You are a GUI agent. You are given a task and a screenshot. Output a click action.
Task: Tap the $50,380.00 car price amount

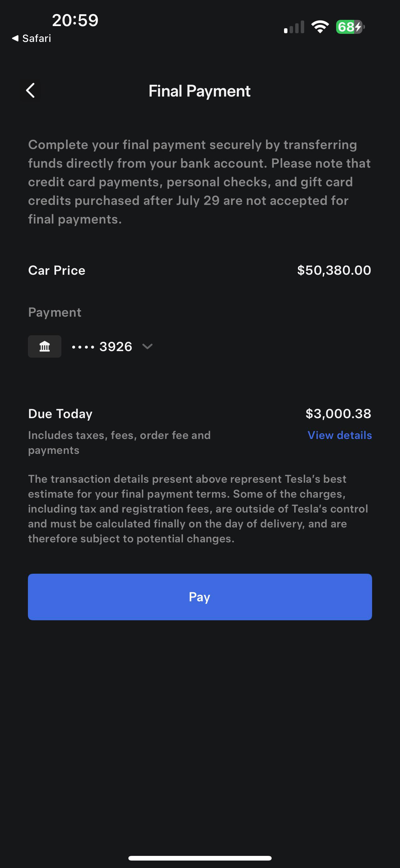click(x=334, y=270)
